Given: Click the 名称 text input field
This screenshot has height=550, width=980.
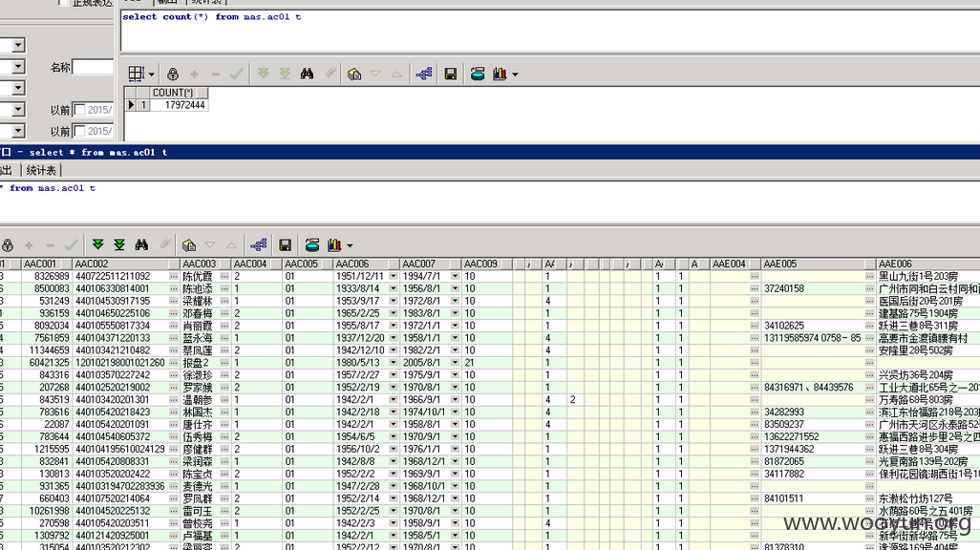Looking at the screenshot, I should coord(93,67).
